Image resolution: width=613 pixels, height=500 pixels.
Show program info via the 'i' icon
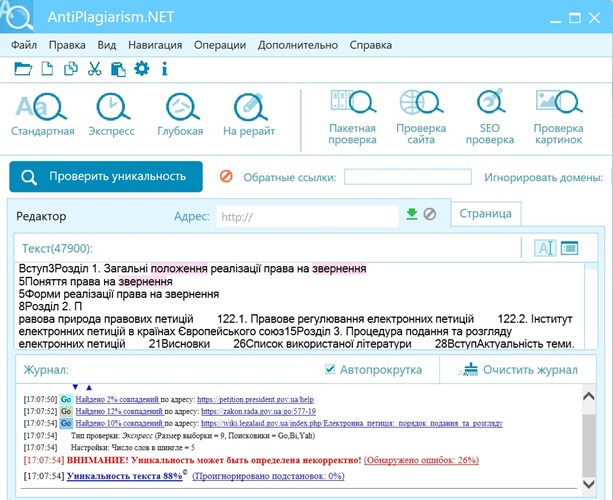coord(165,69)
